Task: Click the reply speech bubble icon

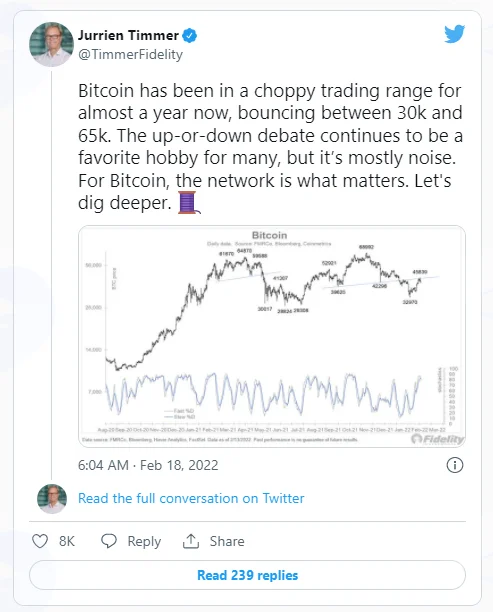Action: pos(109,541)
